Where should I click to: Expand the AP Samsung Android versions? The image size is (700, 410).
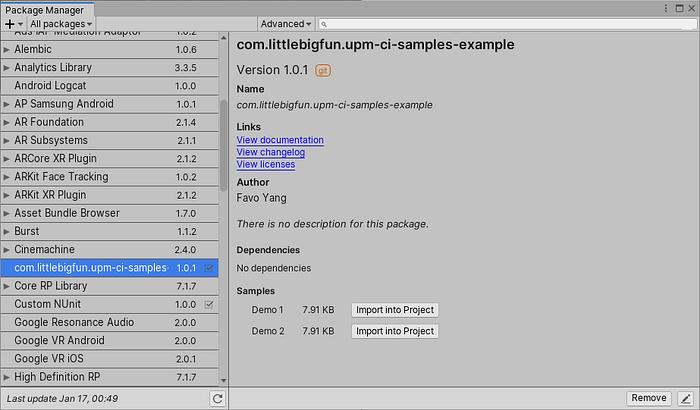click(6, 104)
